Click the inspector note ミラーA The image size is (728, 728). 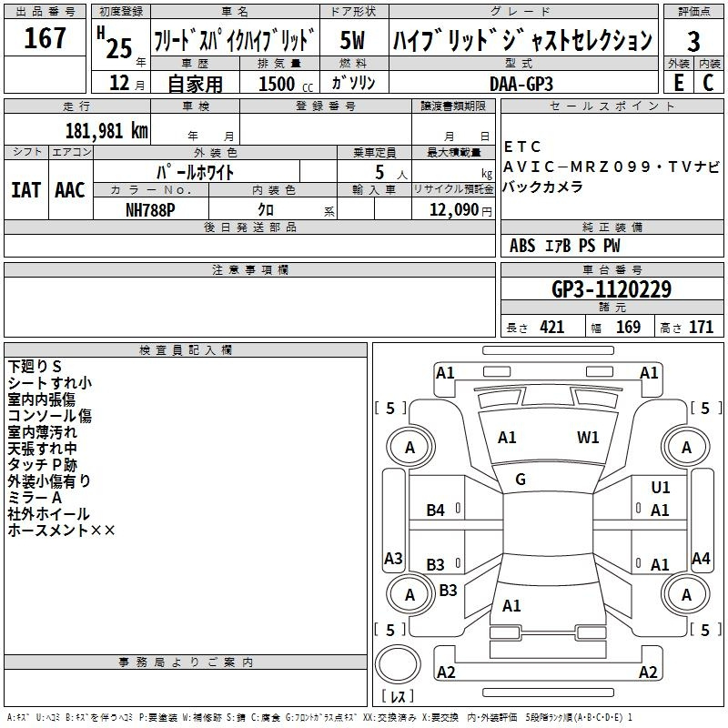point(35,497)
